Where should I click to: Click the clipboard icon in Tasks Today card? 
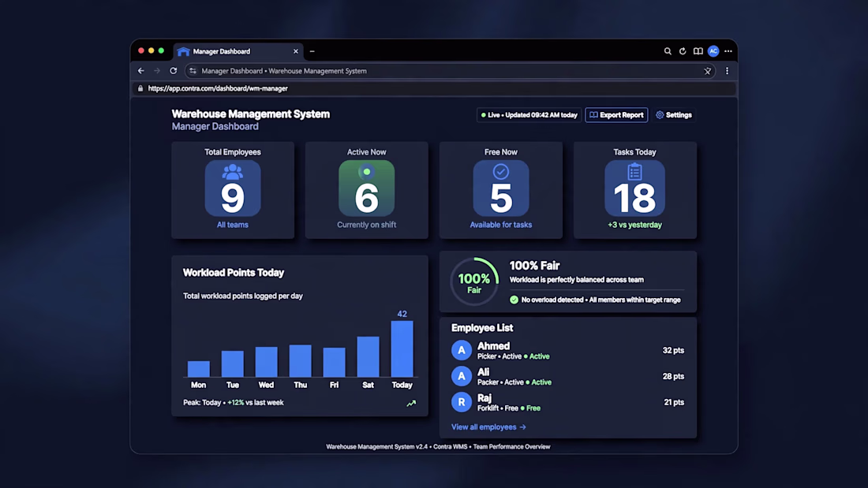635,172
